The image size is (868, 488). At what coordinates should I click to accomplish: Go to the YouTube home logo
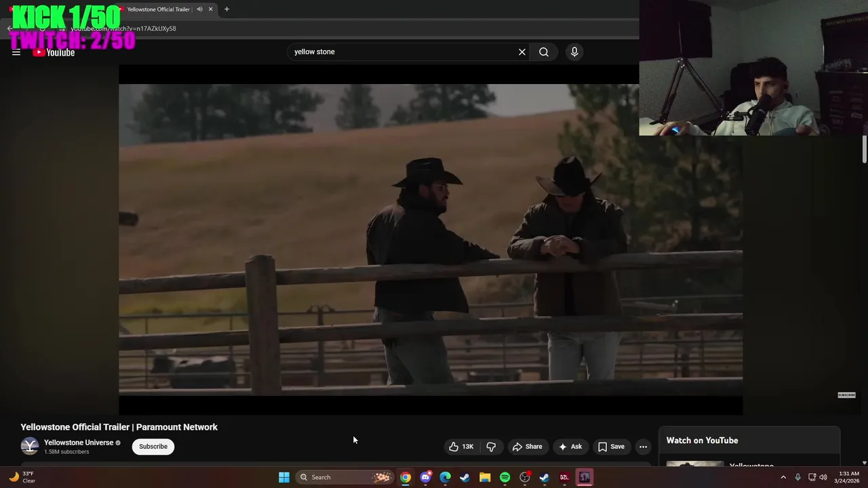[54, 52]
